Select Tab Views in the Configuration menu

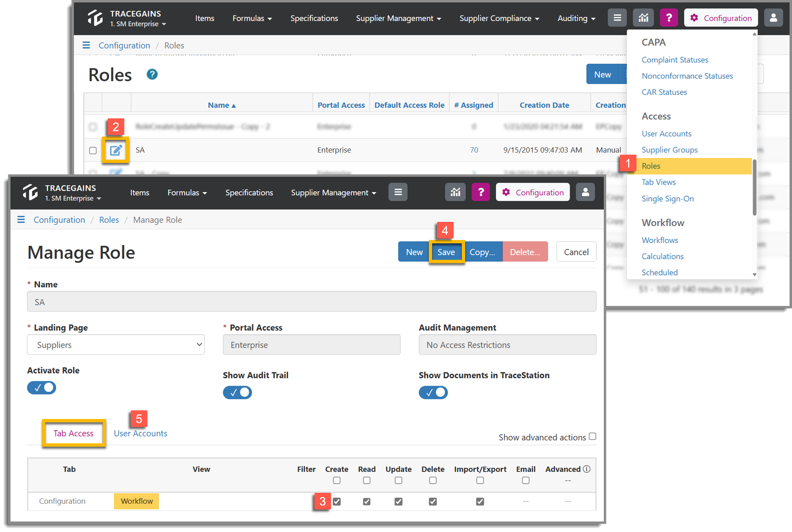point(659,182)
